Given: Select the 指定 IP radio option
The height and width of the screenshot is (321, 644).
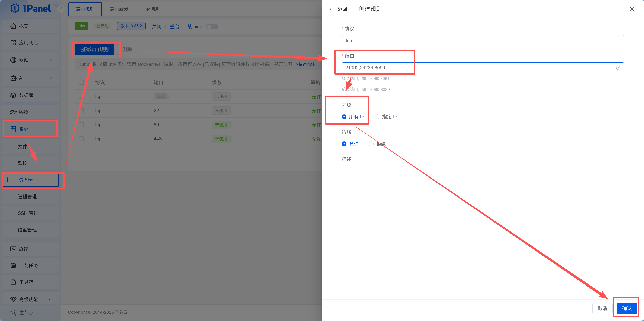Looking at the screenshot, I should [x=377, y=117].
